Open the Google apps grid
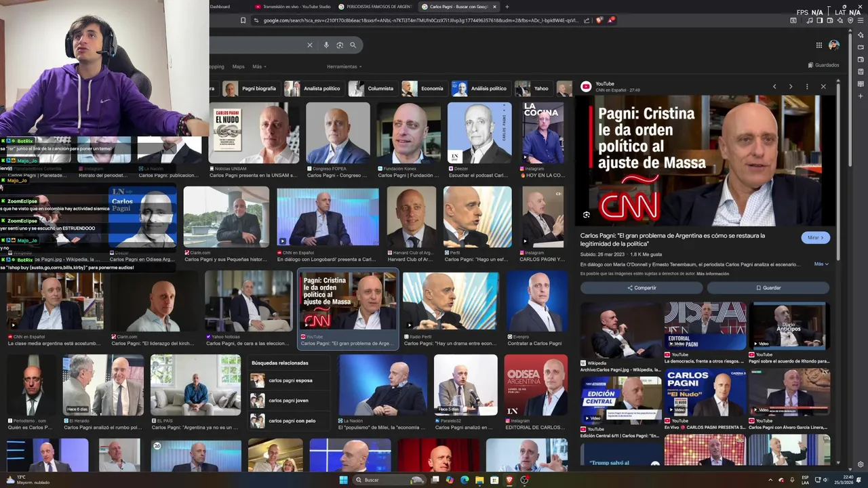 click(x=819, y=45)
